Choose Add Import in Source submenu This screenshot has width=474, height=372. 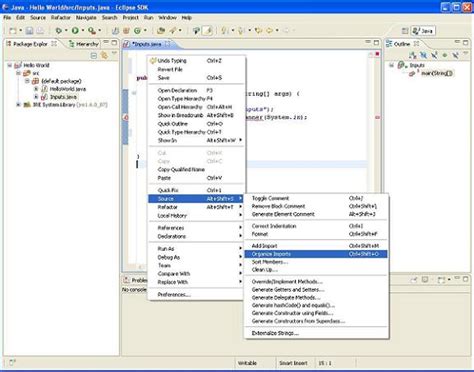click(x=316, y=246)
